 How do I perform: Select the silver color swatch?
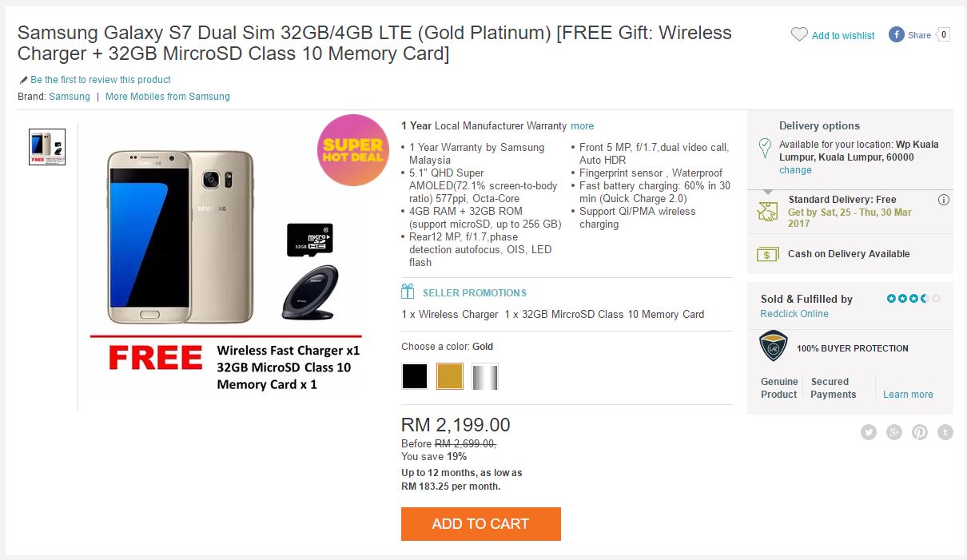484,376
